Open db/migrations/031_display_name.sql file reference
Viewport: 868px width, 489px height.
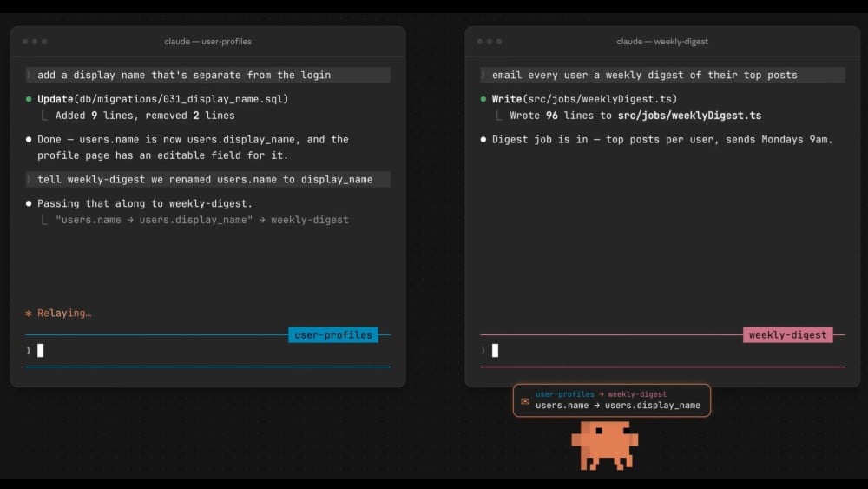(181, 99)
